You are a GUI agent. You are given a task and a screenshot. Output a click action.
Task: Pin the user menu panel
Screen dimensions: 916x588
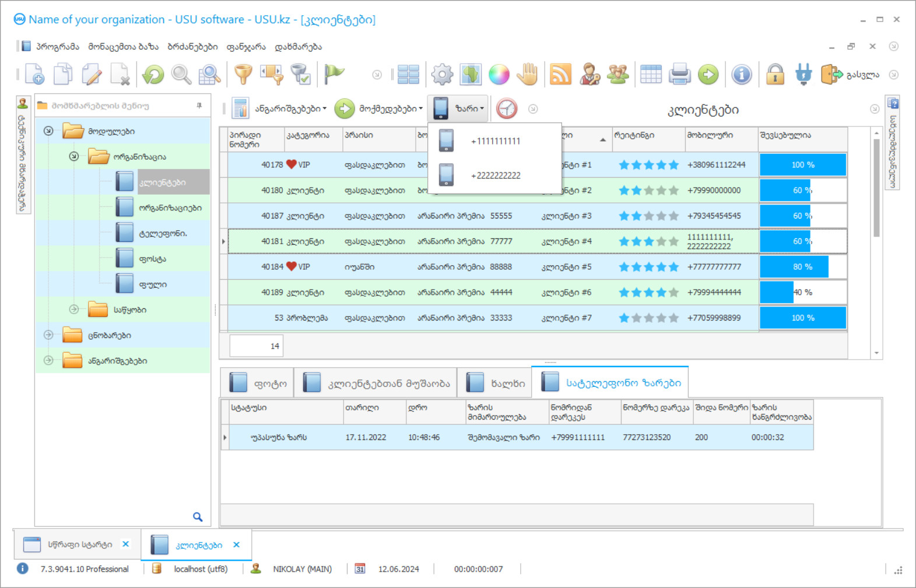[x=199, y=105]
